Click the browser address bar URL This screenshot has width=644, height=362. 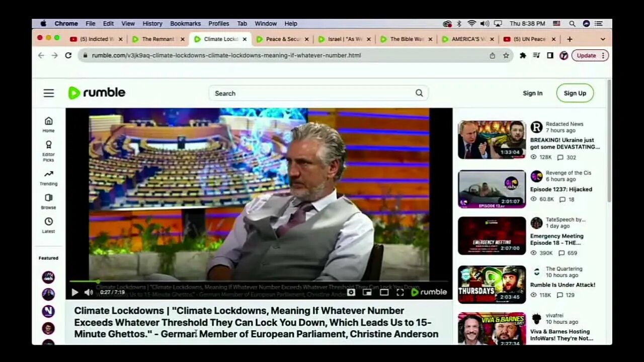pos(226,55)
